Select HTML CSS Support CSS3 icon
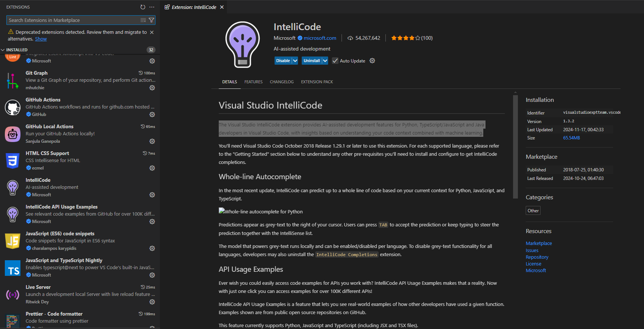 13,161
